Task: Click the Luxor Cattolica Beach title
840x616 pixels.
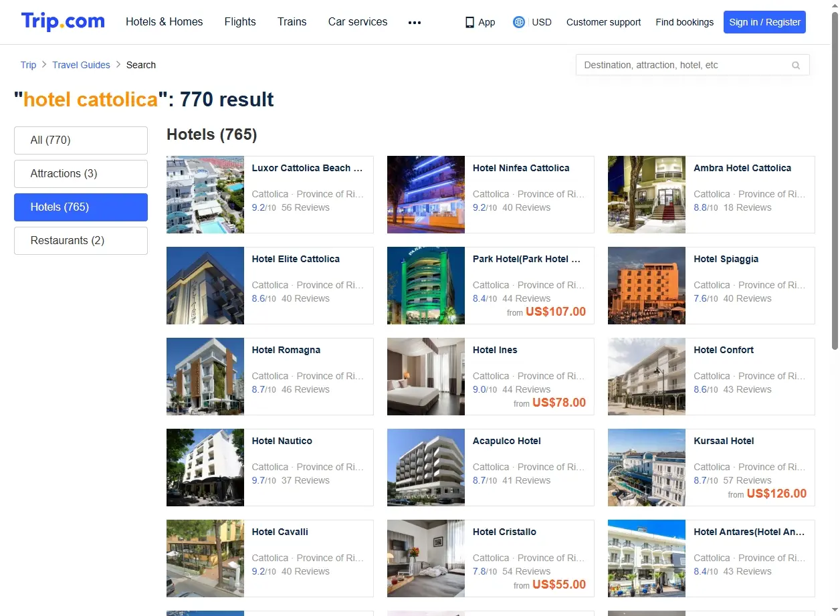Action: [308, 169]
